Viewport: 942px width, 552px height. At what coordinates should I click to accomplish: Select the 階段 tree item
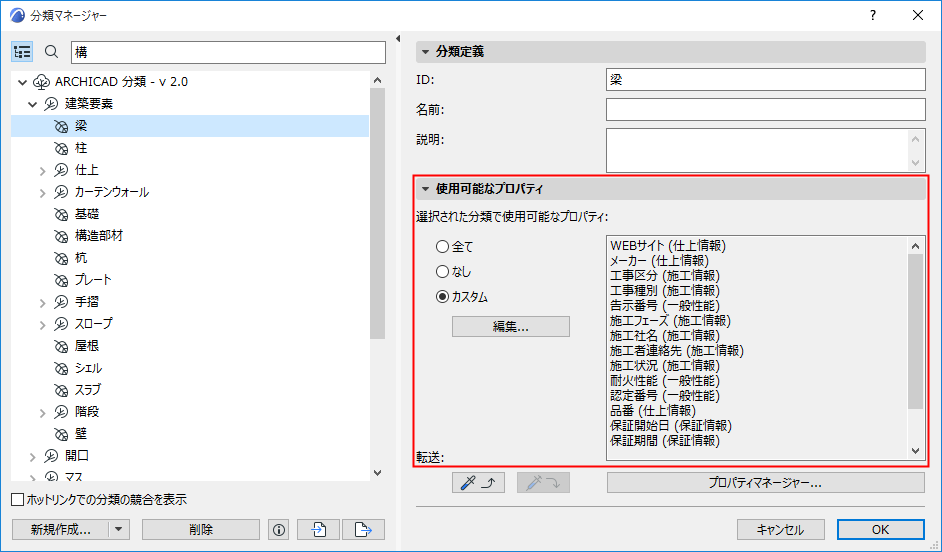point(87,412)
